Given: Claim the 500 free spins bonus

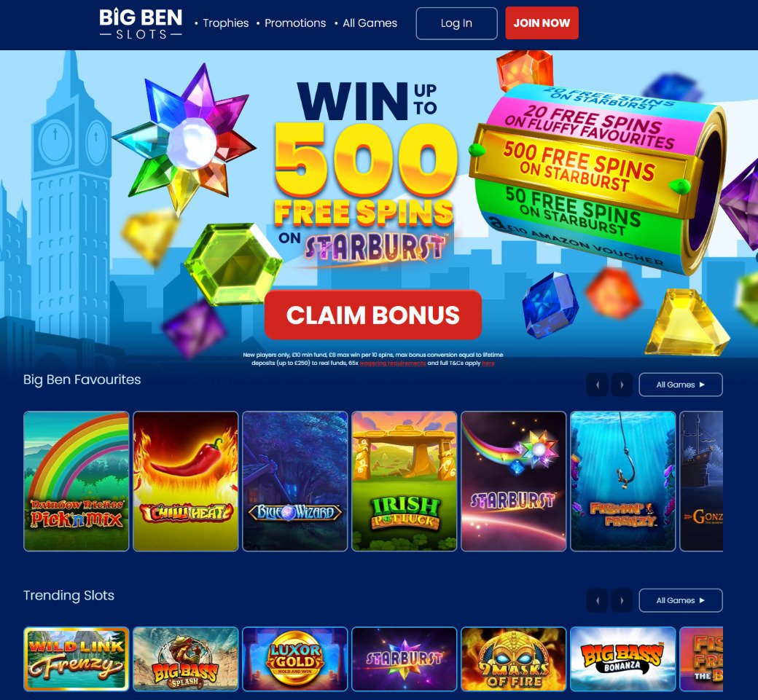Looking at the screenshot, I should [372, 315].
